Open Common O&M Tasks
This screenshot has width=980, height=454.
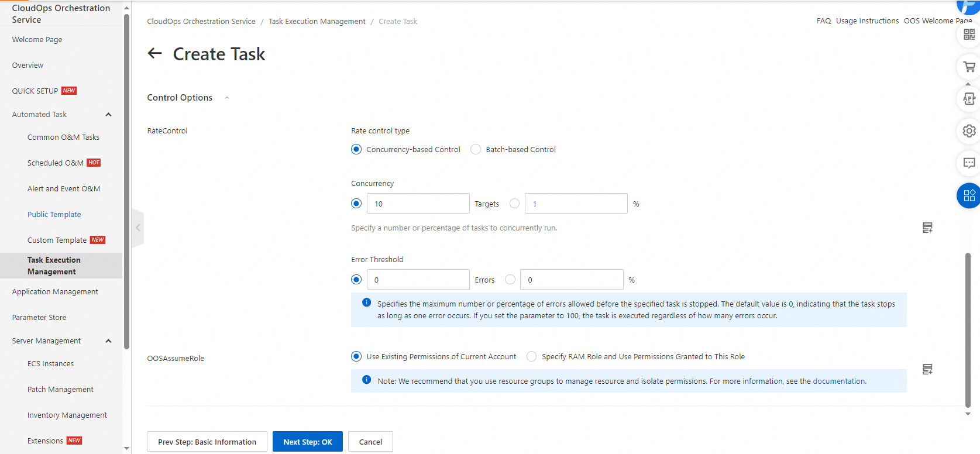(x=63, y=137)
